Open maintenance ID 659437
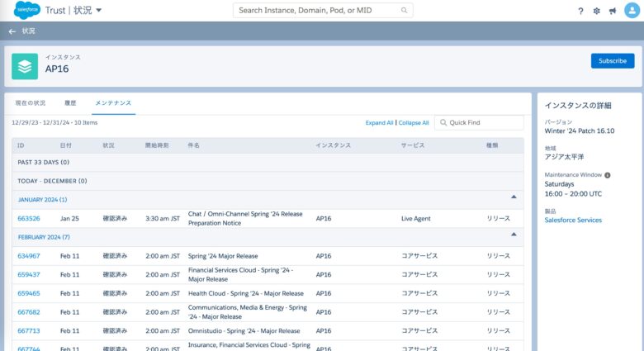This screenshot has height=351, width=644. [x=29, y=274]
